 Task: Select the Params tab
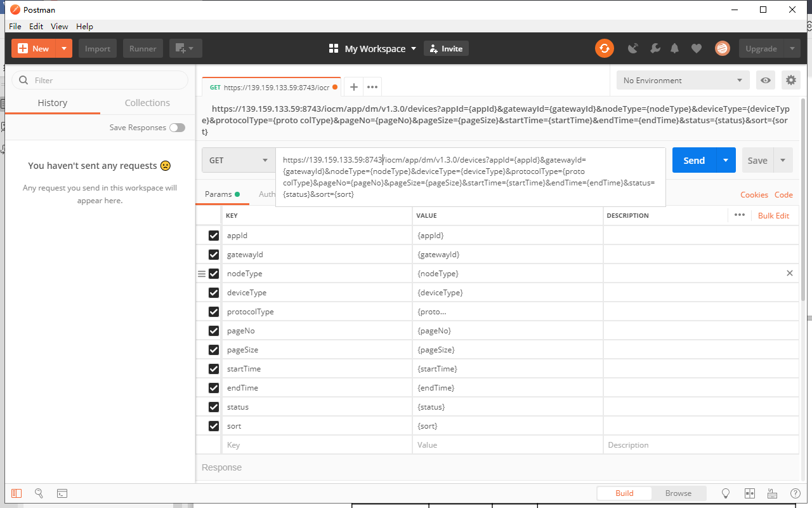(x=222, y=194)
